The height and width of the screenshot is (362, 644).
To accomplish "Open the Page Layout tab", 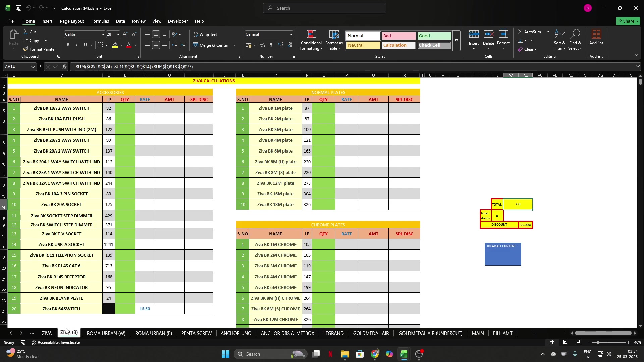I will pos(72,21).
